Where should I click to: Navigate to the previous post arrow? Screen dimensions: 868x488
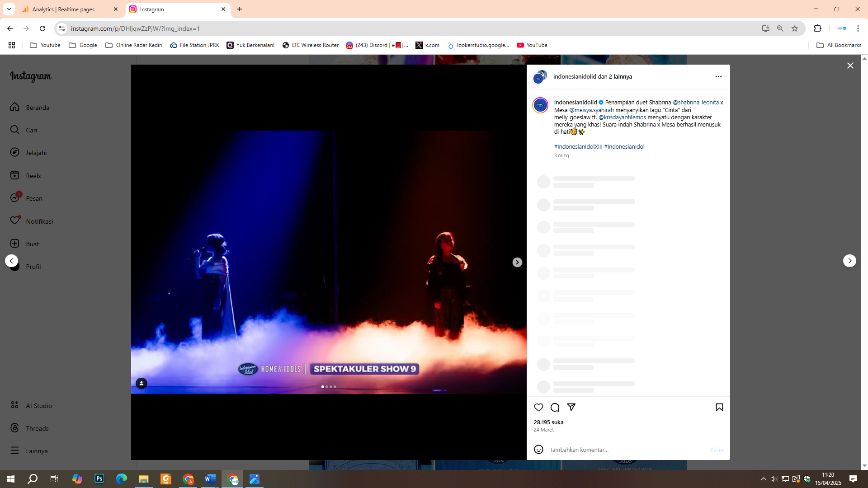(x=11, y=261)
